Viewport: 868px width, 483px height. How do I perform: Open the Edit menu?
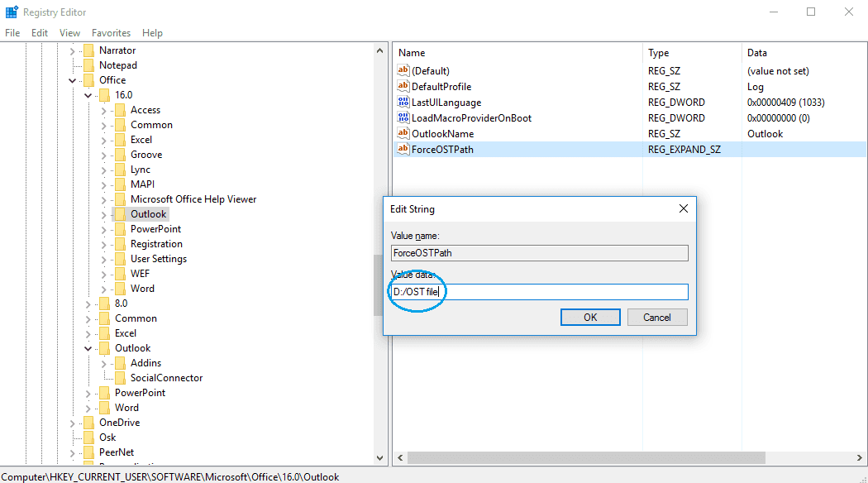40,33
